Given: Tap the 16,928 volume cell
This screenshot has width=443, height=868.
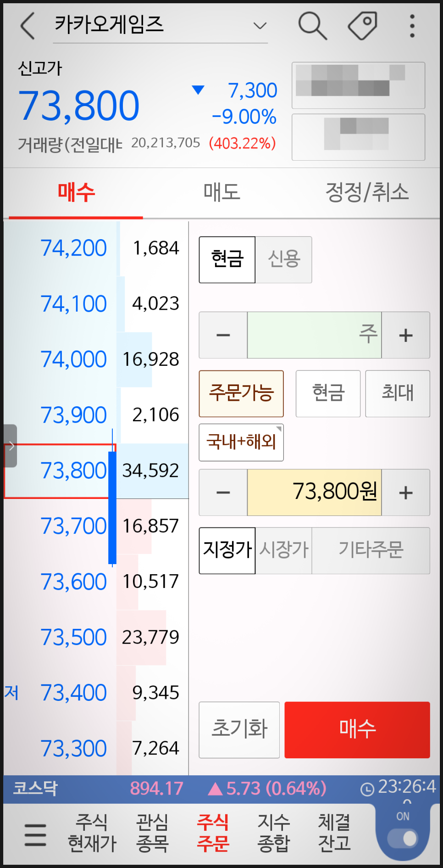Looking at the screenshot, I should pyautogui.click(x=152, y=359).
